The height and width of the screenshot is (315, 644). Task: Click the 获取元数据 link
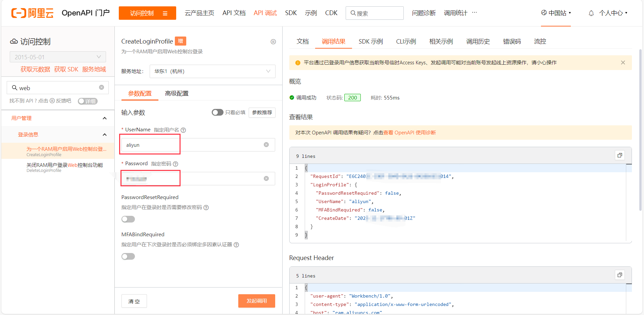(35, 69)
